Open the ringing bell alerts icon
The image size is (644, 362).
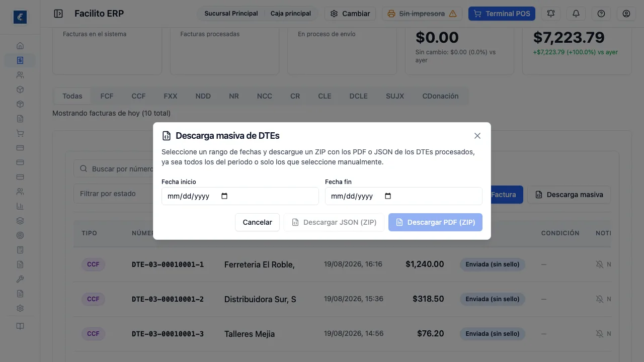point(551,14)
